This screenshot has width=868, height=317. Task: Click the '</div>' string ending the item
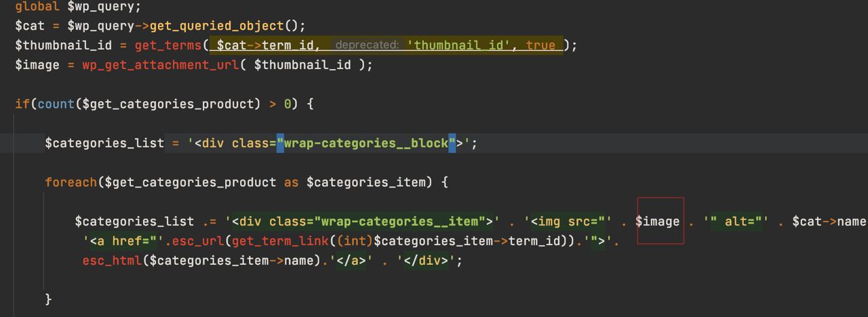pyautogui.click(x=426, y=260)
